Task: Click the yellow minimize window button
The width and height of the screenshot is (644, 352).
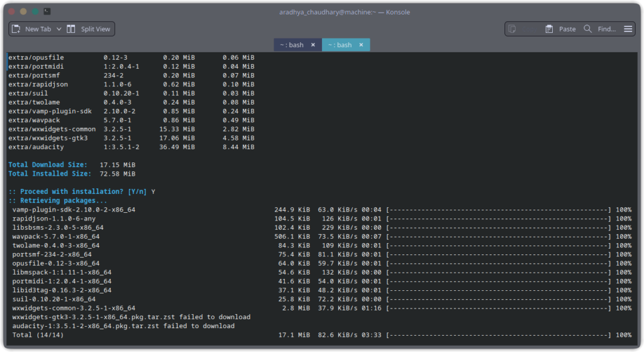Action: [23, 11]
